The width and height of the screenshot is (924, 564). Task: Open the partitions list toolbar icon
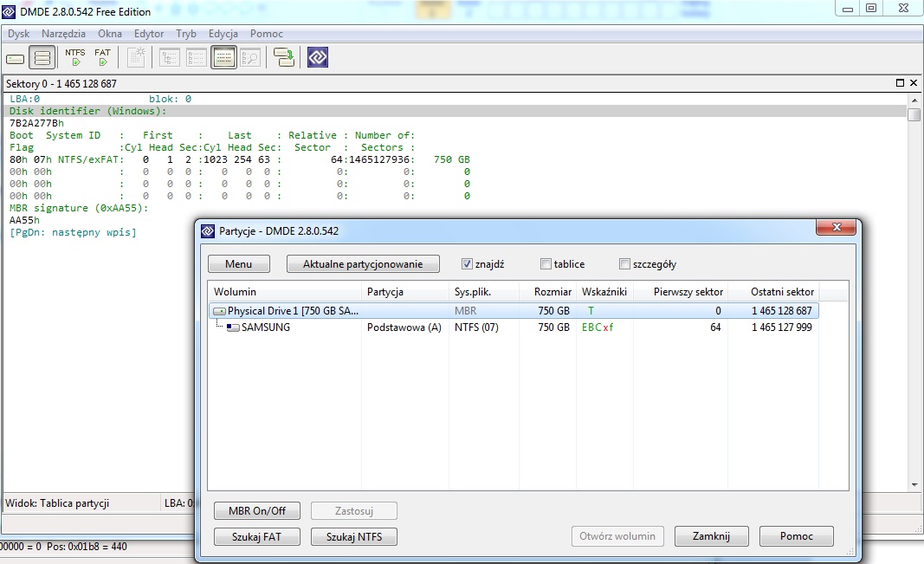pos(42,58)
